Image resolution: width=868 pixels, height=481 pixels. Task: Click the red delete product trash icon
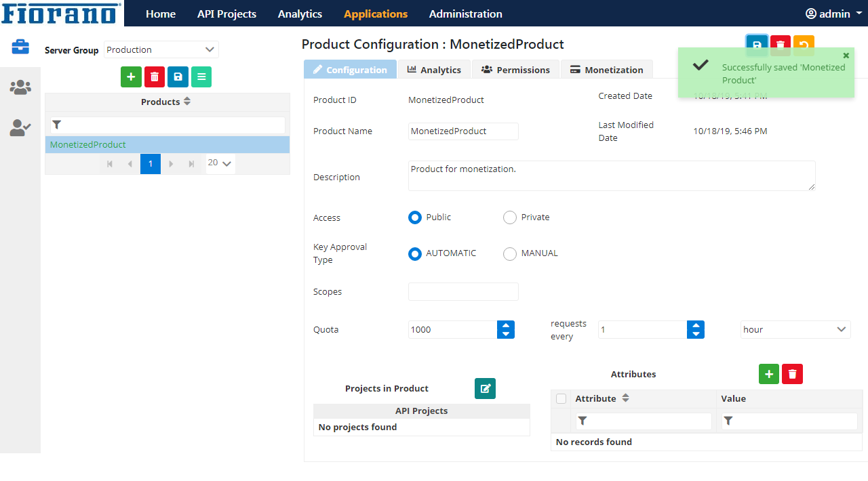point(155,77)
